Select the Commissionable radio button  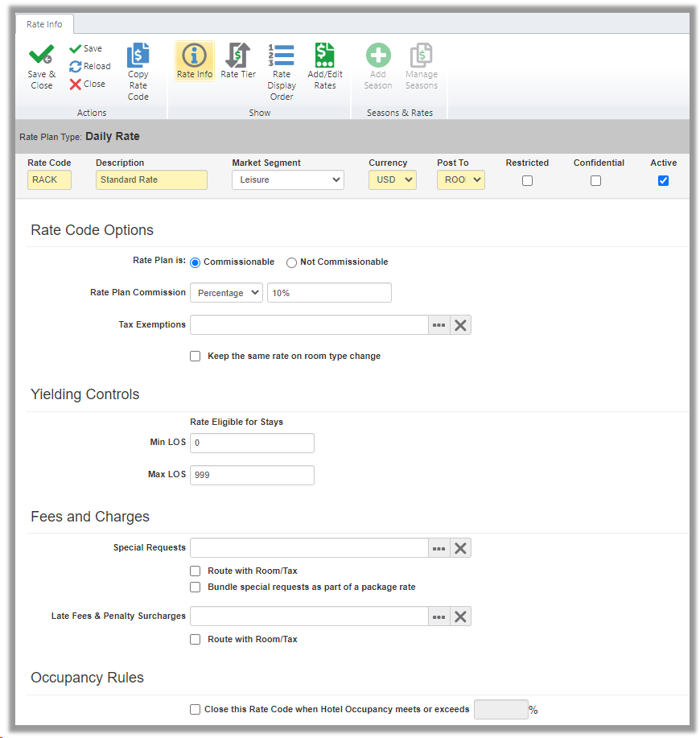click(x=196, y=262)
